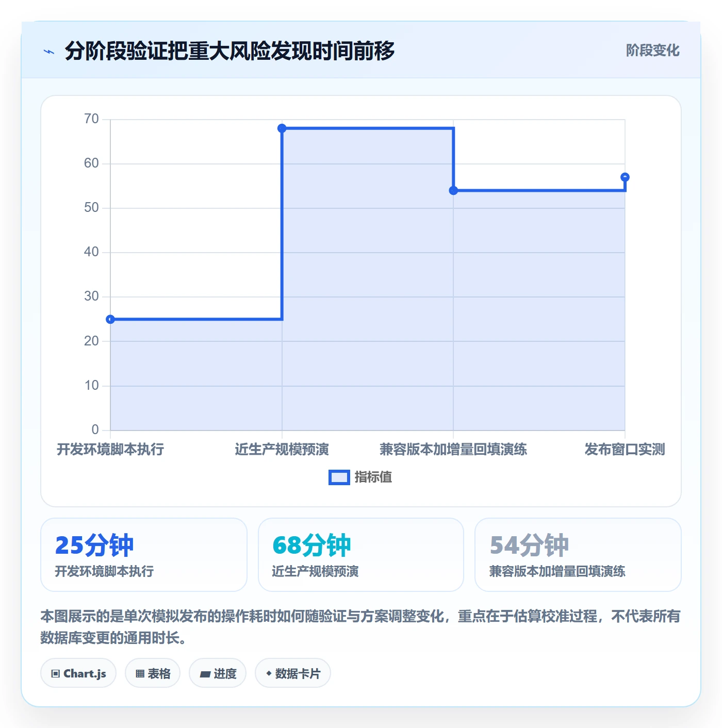Click the lightning bolt icon beside the title
This screenshot has height=728, width=722.
[49, 52]
